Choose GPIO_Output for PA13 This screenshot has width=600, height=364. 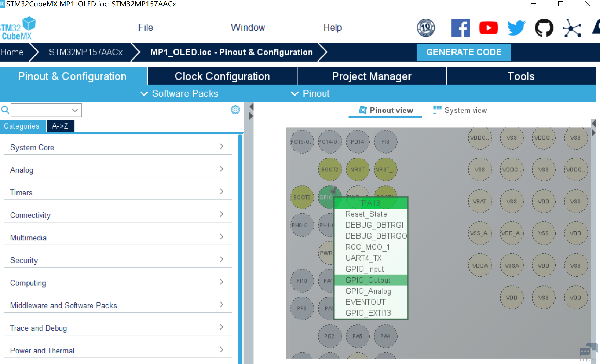pyautogui.click(x=371, y=280)
